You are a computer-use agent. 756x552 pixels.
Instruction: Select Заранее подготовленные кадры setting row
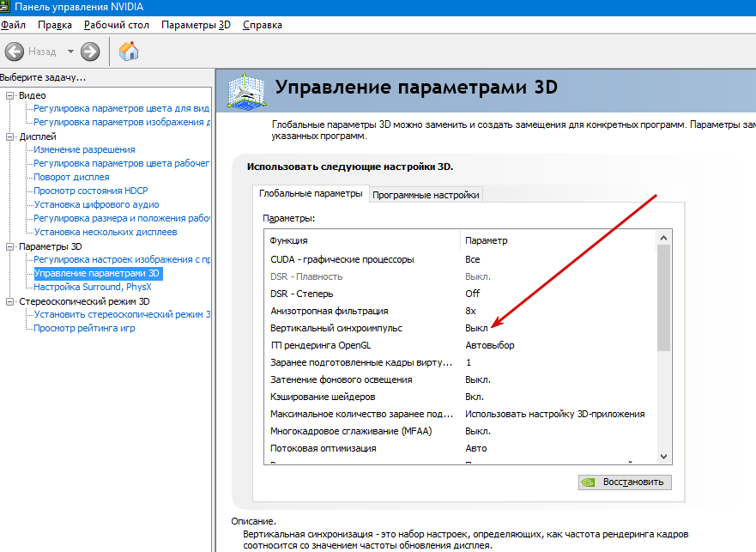coord(460,362)
